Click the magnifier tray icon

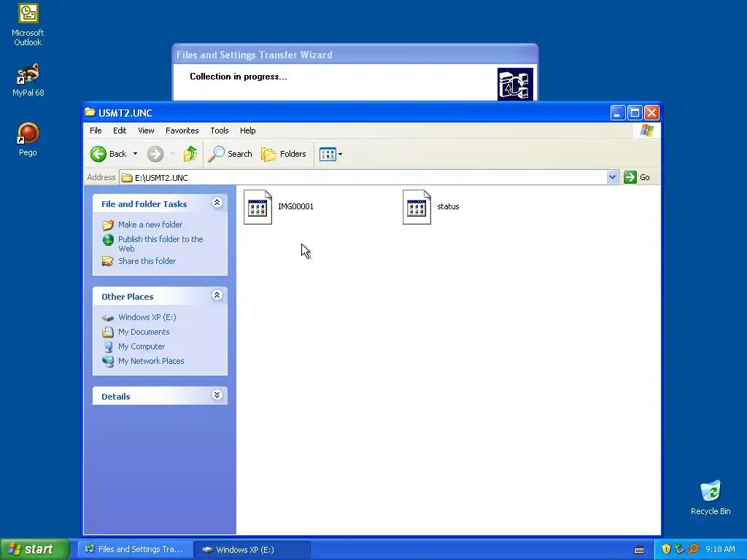[693, 549]
